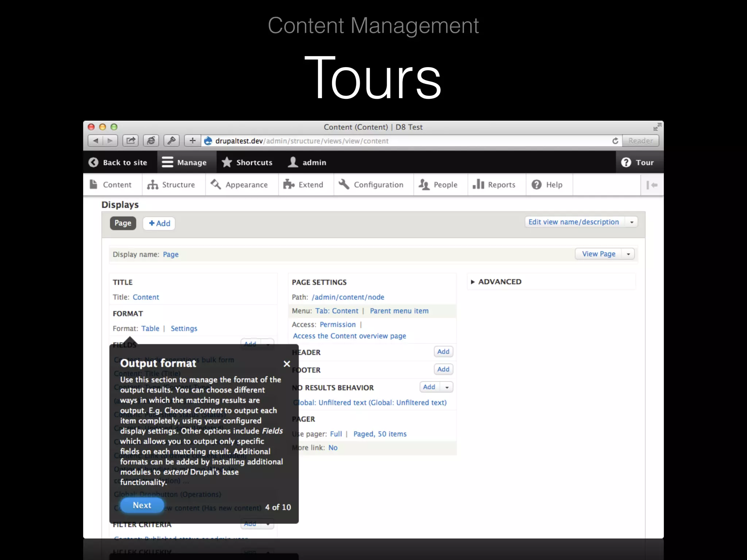Reload the page with the refresh icon
The image size is (747, 560).
coord(615,141)
